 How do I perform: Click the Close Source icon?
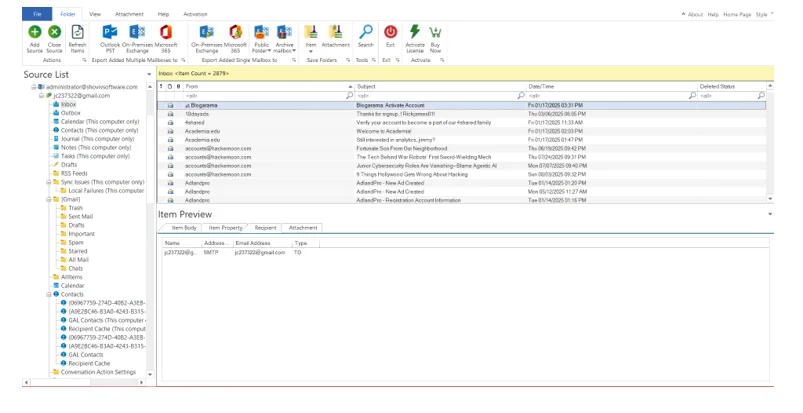point(54,32)
